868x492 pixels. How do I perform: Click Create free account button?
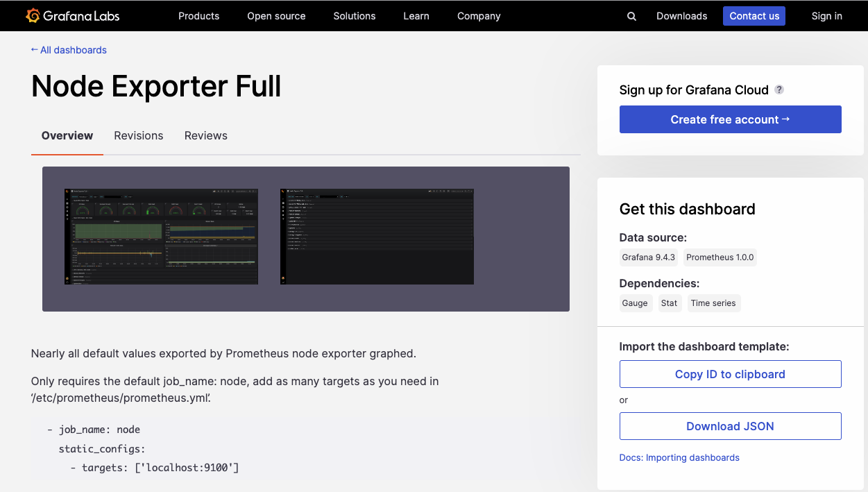(731, 119)
